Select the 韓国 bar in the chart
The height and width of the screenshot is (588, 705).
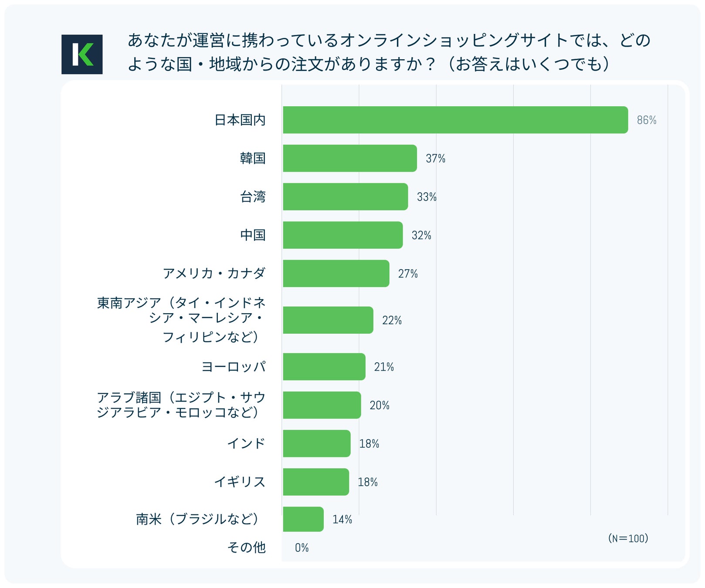(x=349, y=158)
